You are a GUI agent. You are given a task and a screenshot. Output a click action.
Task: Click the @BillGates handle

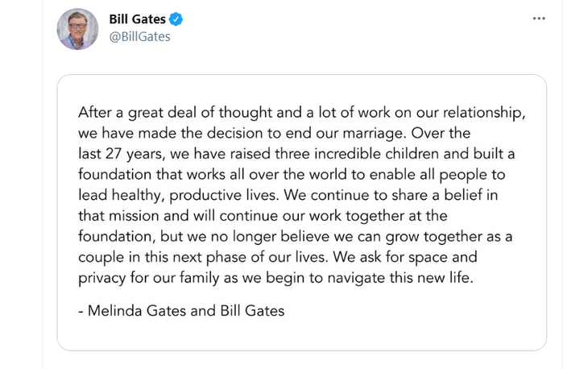point(139,37)
